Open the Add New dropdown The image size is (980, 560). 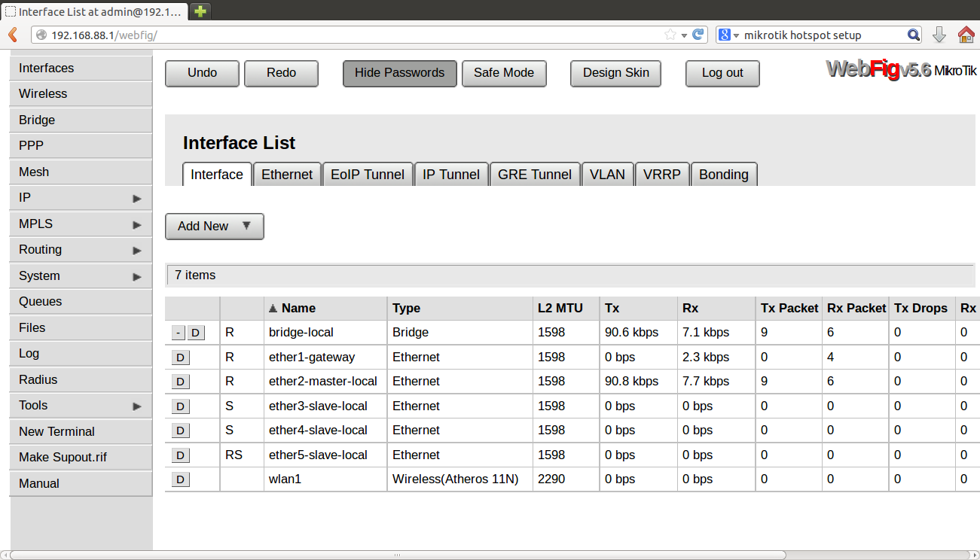[215, 226]
